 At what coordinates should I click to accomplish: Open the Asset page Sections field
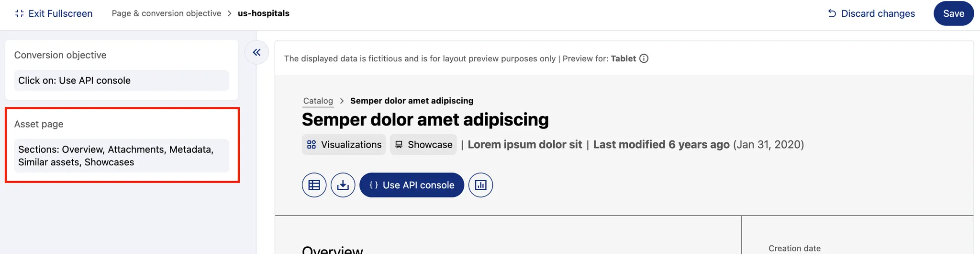(122, 156)
